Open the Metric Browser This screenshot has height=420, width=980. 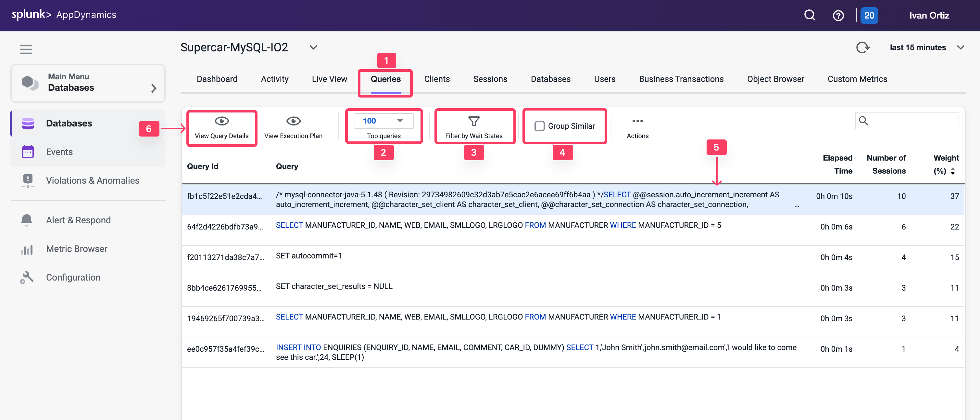[76, 248]
